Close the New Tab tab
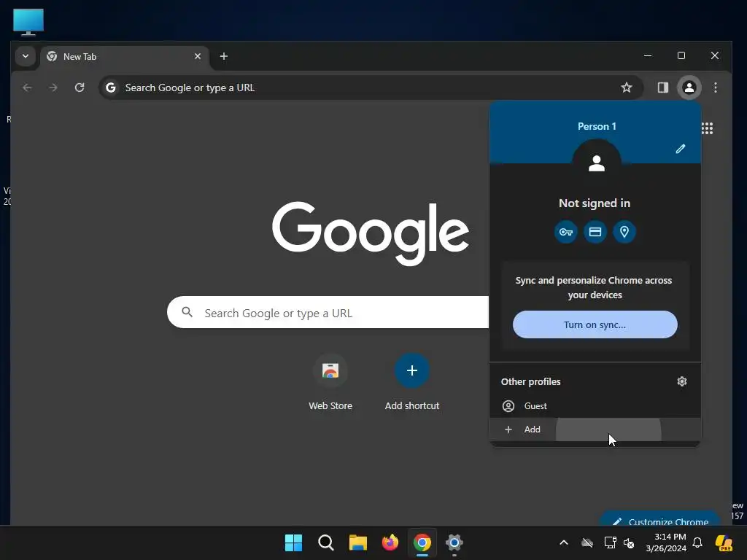The width and height of the screenshot is (747, 560). pos(197,56)
